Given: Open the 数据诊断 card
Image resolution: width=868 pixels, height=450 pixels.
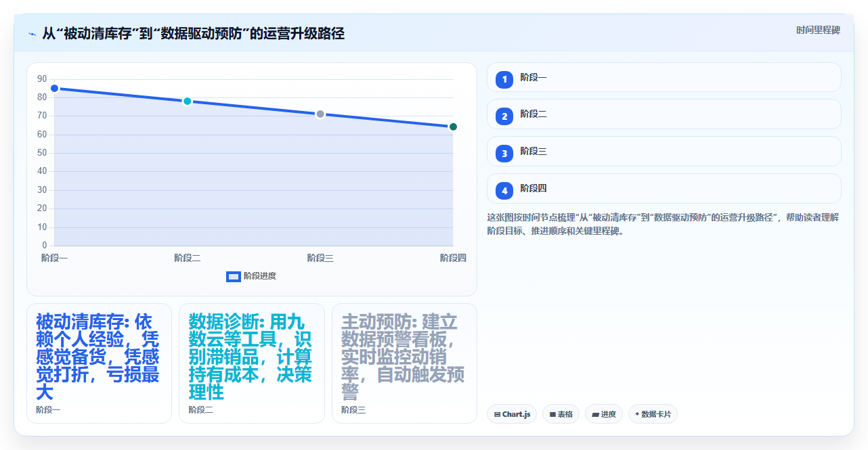Looking at the screenshot, I should 252,363.
